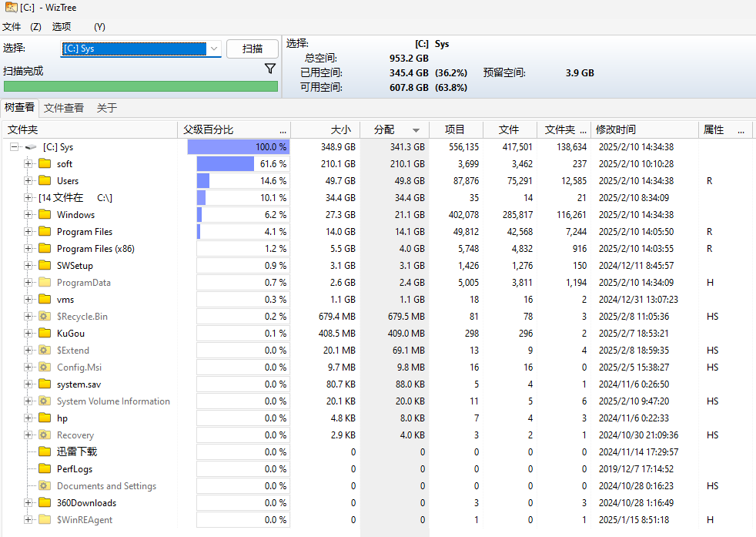Click the green scan progress bar
The height and width of the screenshot is (537, 756).
(x=141, y=86)
